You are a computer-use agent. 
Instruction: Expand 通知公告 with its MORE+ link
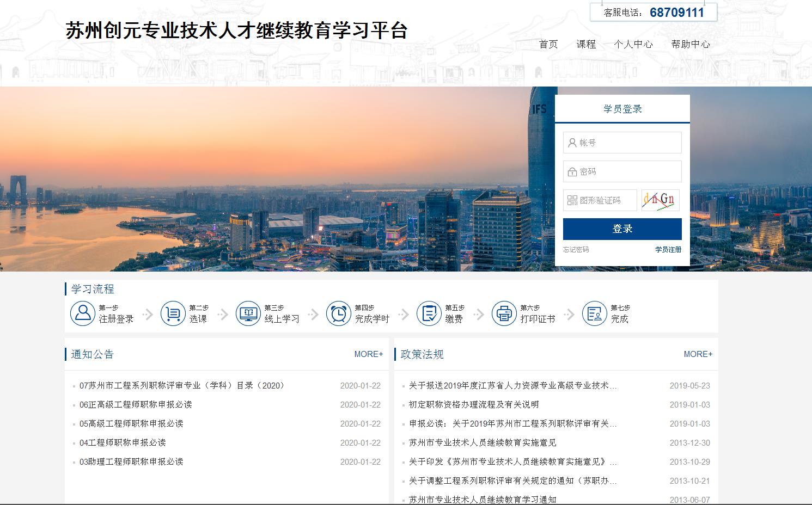coord(369,354)
